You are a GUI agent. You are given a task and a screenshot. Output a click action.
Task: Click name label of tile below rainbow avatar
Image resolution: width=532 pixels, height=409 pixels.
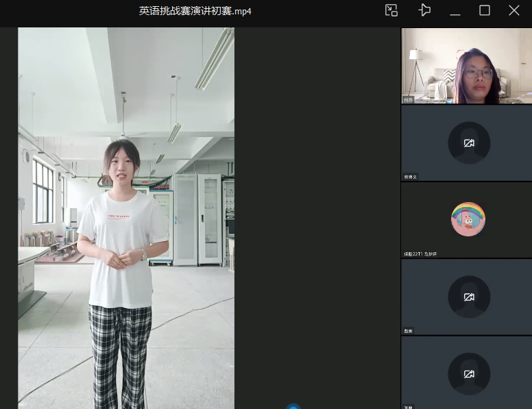tap(409, 331)
